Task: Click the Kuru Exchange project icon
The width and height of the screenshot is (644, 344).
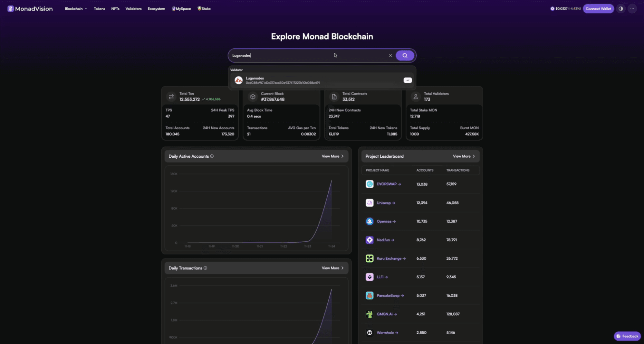Action: click(370, 258)
